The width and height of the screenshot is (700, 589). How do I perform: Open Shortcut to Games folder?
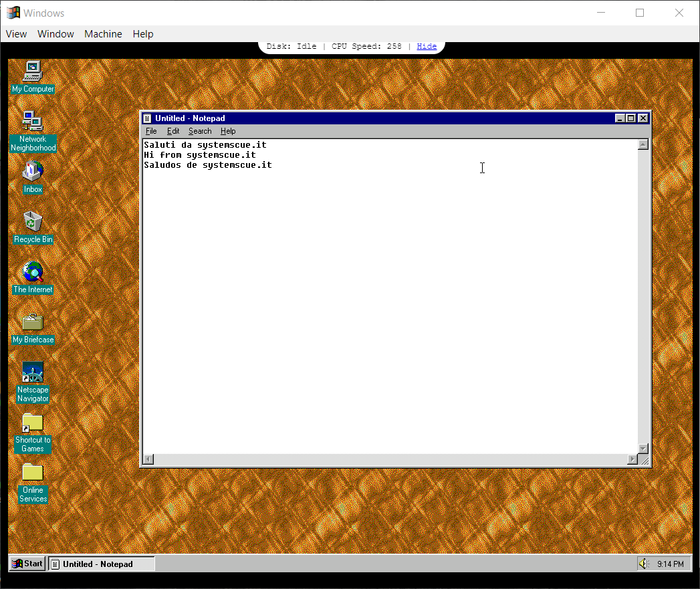33,432
